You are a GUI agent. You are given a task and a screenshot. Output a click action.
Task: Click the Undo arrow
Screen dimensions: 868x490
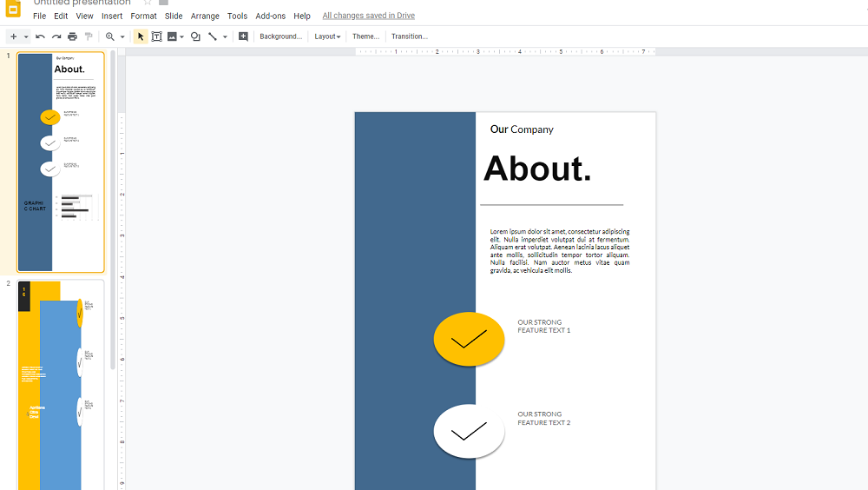(40, 36)
